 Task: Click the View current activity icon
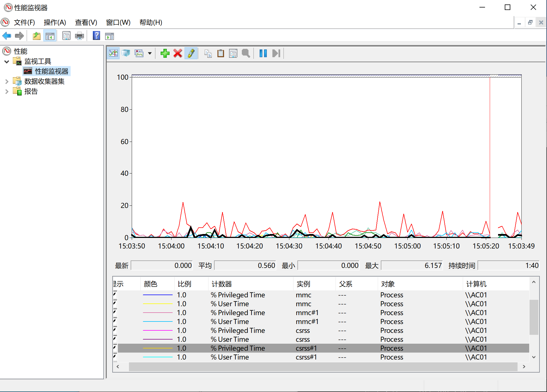tap(113, 53)
